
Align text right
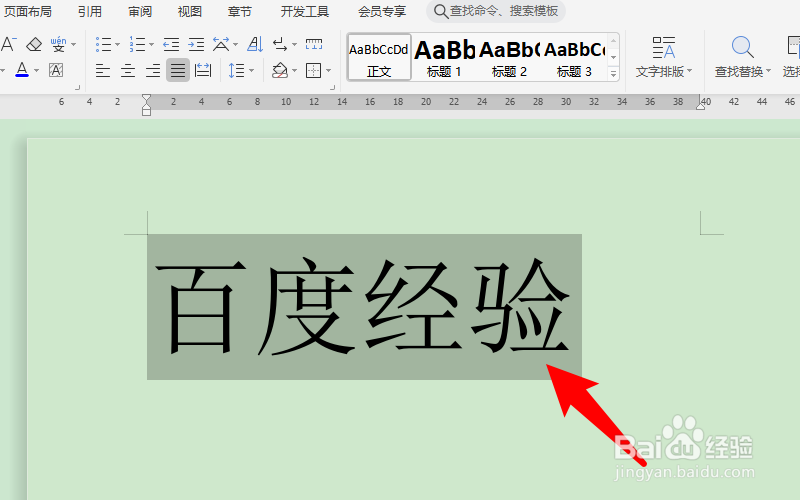[153, 70]
